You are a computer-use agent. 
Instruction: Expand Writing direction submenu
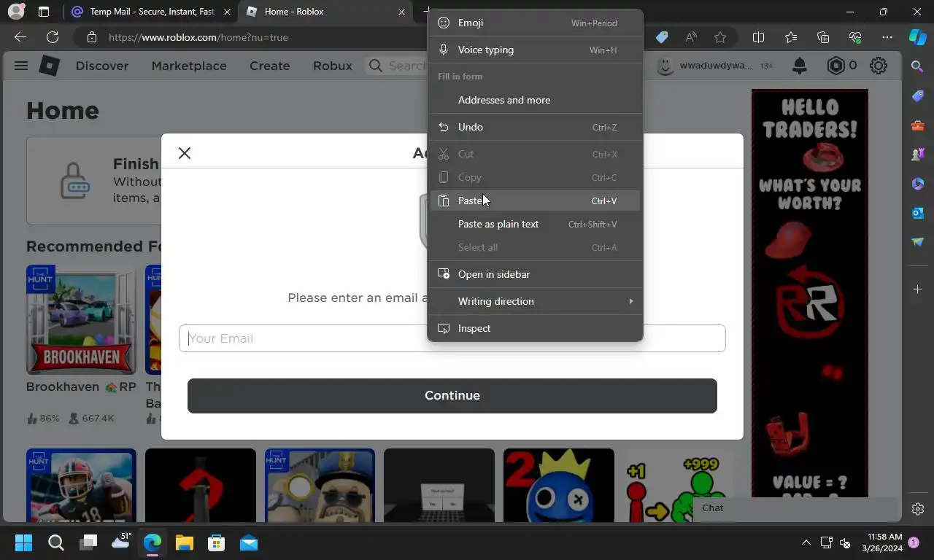click(x=535, y=301)
